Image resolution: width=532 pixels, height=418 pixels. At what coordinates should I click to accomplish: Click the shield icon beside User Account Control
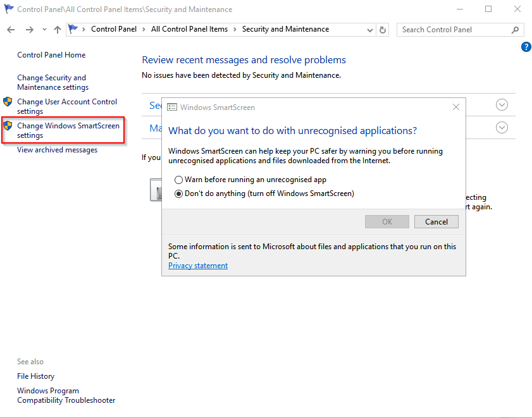[x=8, y=101]
